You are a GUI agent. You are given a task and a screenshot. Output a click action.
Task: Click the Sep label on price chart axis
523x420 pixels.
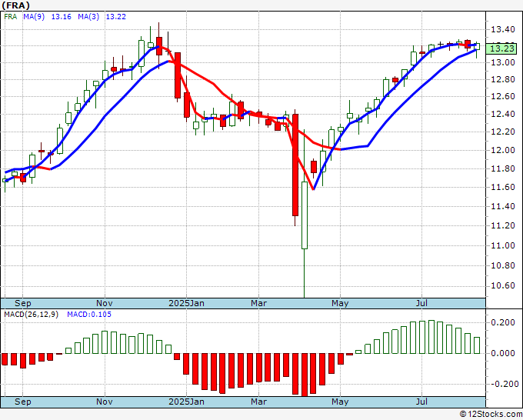22,303
